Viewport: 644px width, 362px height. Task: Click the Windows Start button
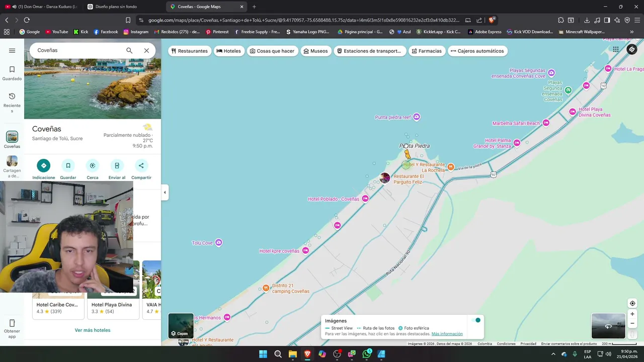click(263, 354)
